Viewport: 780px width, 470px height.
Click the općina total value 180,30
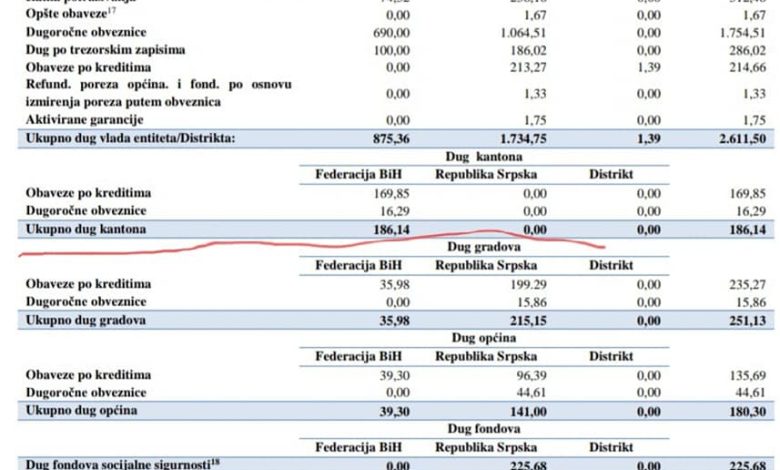pos(744,410)
